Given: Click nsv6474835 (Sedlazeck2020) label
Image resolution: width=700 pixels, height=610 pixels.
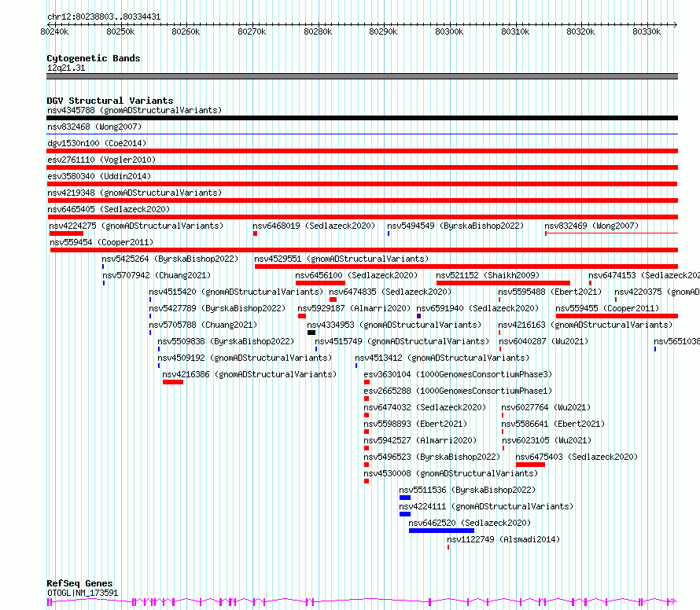Looking at the screenshot, I should [x=390, y=292].
